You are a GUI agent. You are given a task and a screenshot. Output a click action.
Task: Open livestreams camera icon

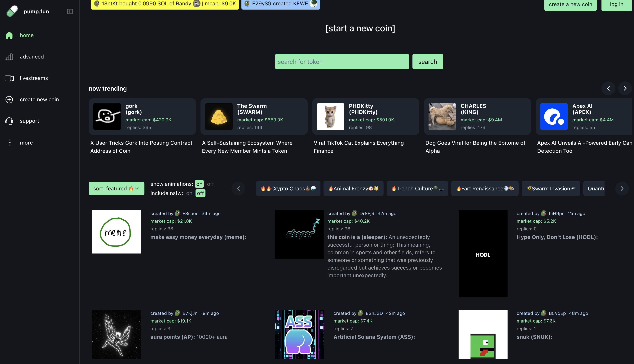point(9,78)
